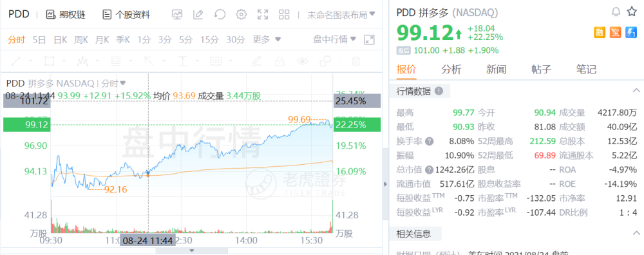Image resolution: width=644 pixels, height=255 pixels.
Task: Open the grid layout icon
Action: (x=284, y=15)
